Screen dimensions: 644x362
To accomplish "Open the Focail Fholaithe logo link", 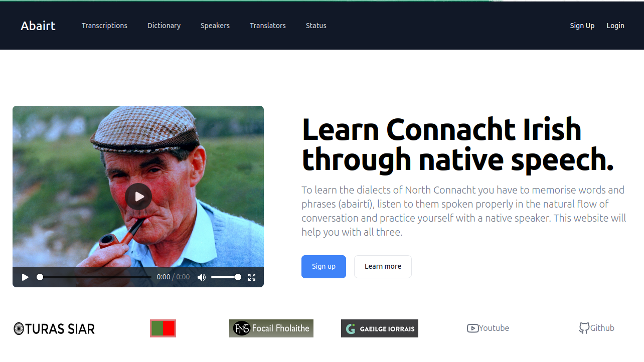I will point(271,328).
